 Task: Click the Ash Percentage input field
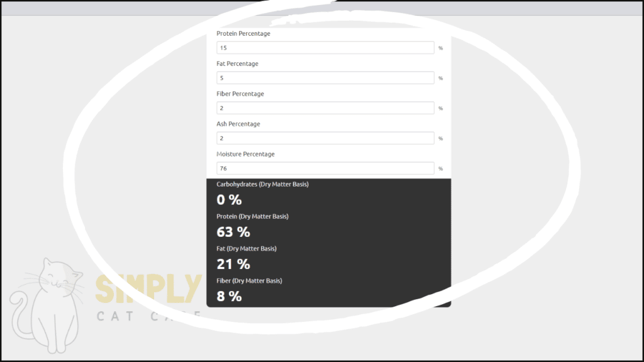pyautogui.click(x=325, y=138)
